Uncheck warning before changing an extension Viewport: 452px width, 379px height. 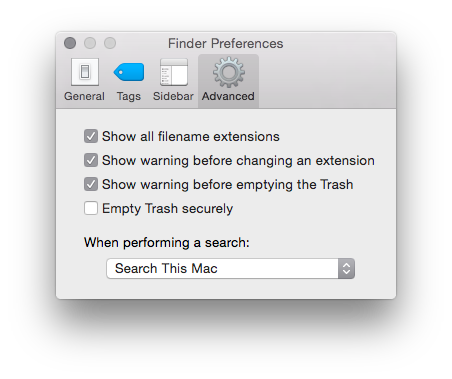[91, 160]
